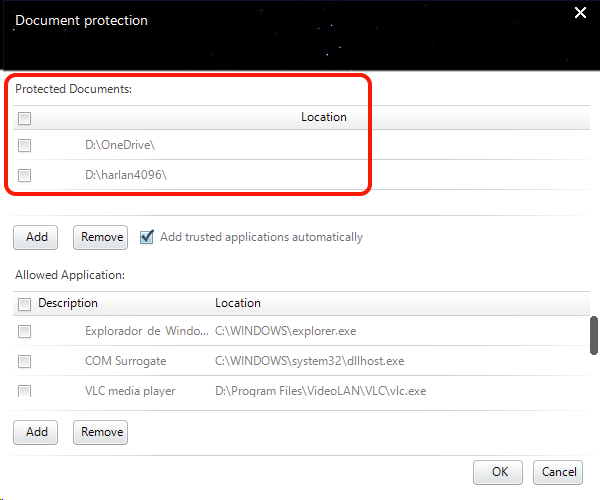
Task: Close the Document protection dialog
Action: 579,13
